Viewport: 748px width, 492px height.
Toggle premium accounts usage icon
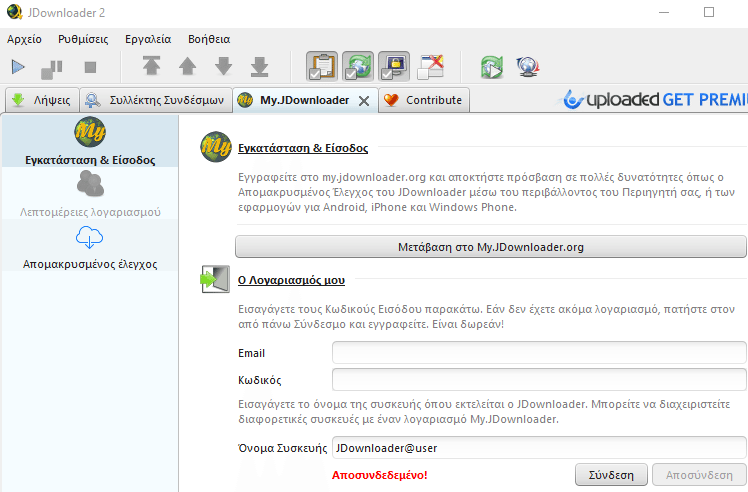[x=394, y=66]
